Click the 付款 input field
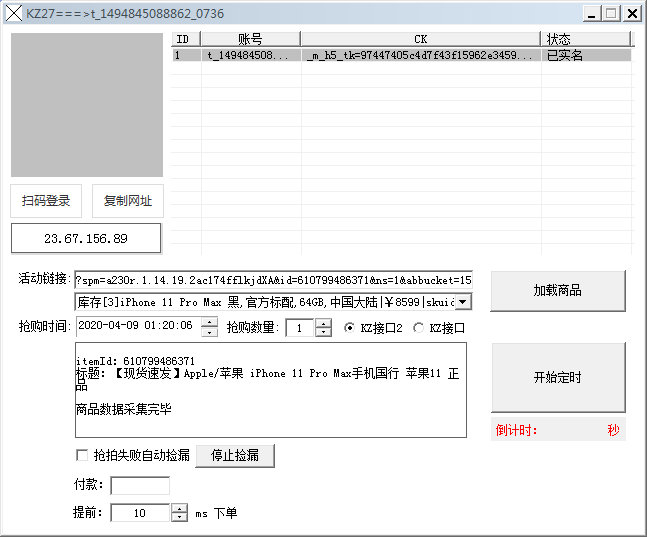 [140, 485]
